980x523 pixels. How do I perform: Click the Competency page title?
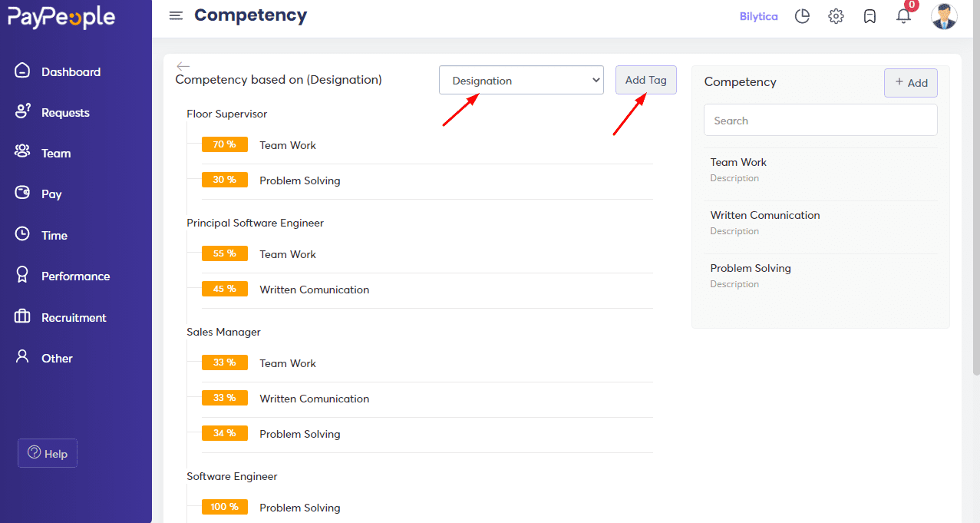point(251,15)
